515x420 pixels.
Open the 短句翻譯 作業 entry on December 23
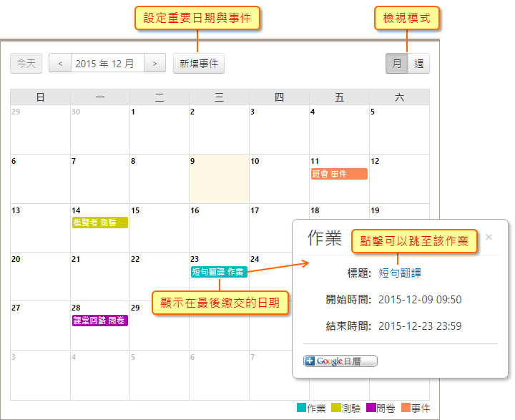[218, 272]
